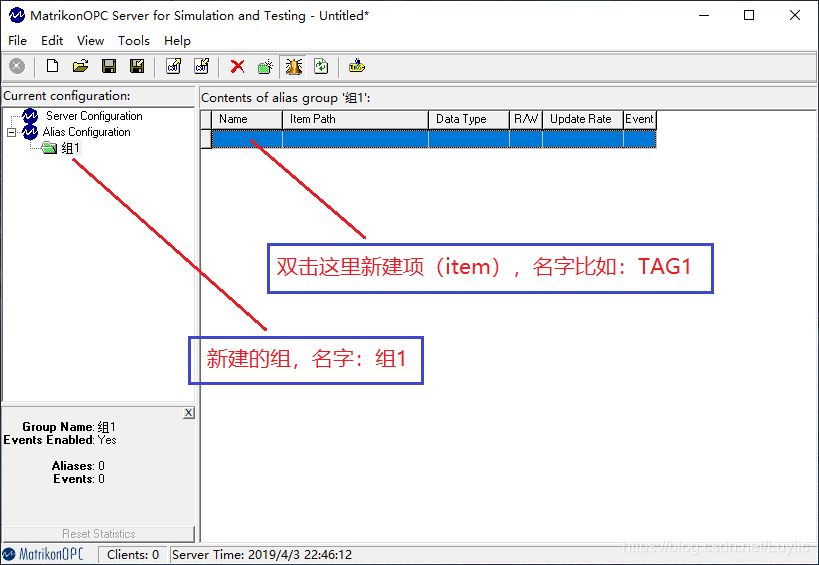
Task: Select the highlighted empty alias row
Action: (434, 139)
